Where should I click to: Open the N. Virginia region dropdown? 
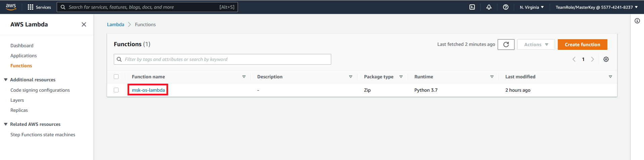click(532, 7)
